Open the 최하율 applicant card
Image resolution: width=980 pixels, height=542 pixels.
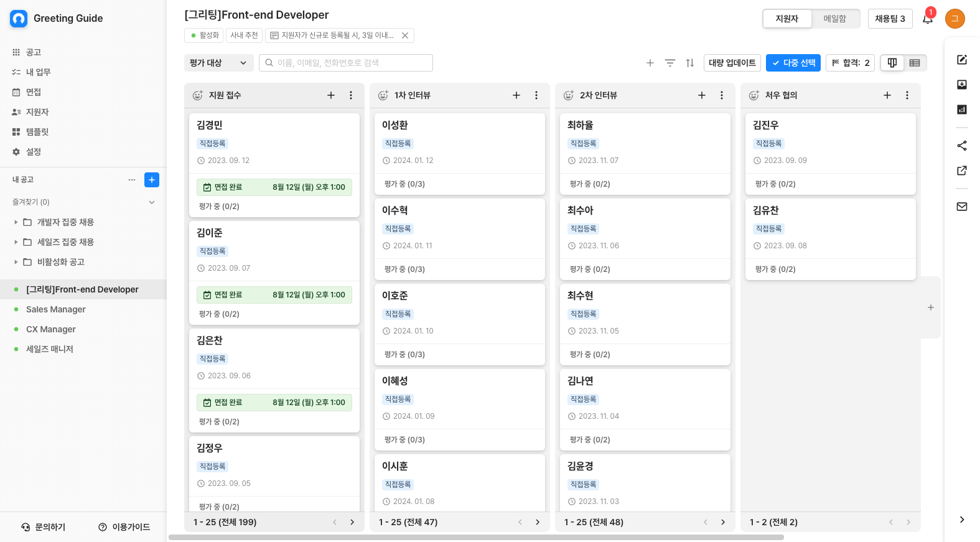tap(645, 154)
